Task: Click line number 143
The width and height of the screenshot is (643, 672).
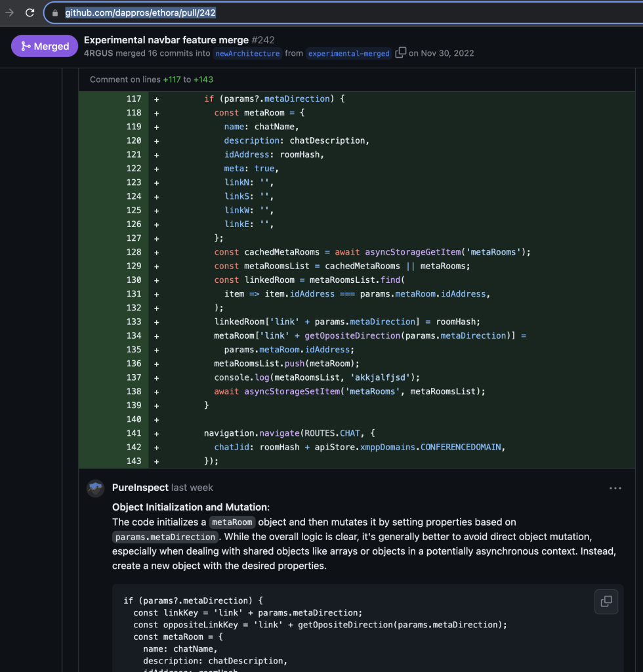Action: coord(134,461)
